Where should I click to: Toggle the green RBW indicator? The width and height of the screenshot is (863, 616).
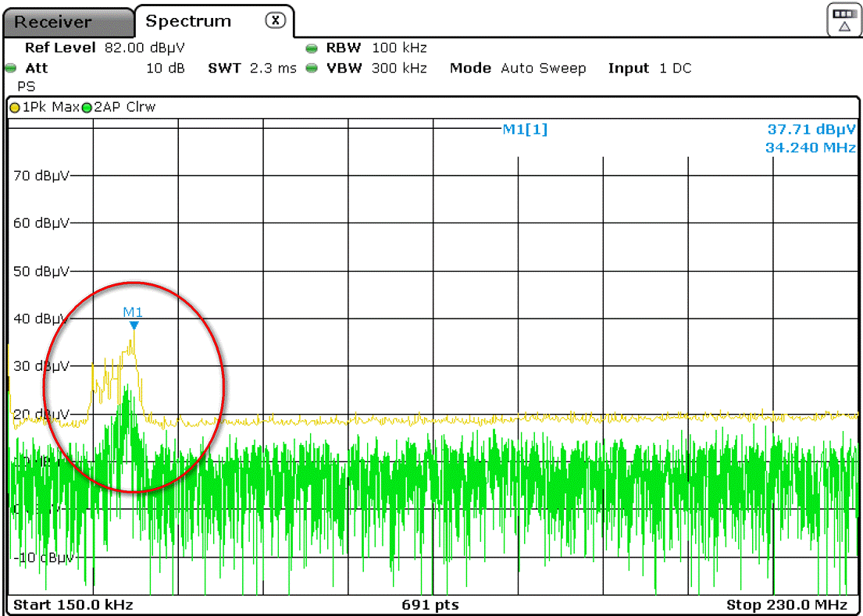tap(312, 48)
